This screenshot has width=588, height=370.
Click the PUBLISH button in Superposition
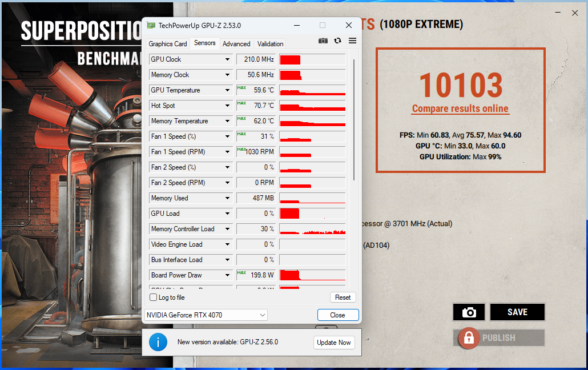point(499,337)
